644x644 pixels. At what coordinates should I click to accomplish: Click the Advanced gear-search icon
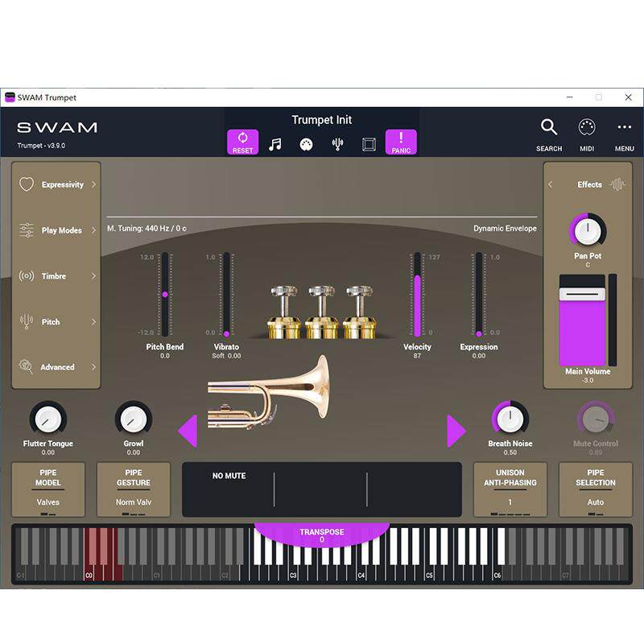click(x=27, y=367)
